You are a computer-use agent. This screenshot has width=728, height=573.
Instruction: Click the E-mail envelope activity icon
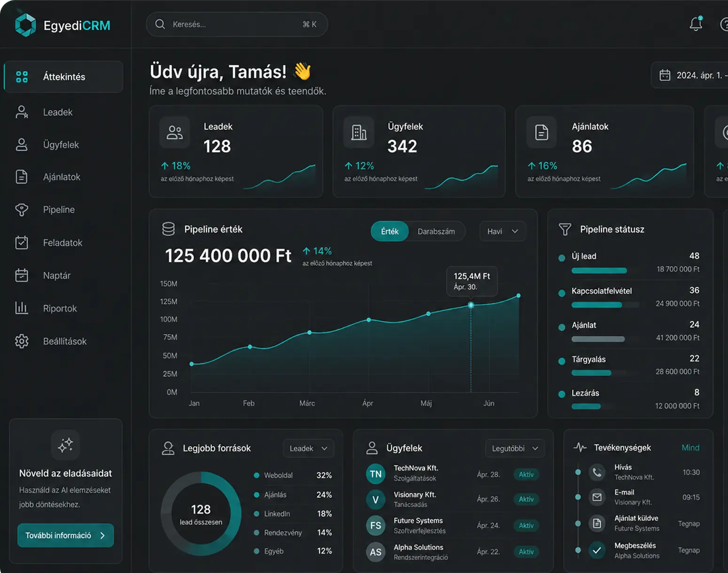point(597,497)
